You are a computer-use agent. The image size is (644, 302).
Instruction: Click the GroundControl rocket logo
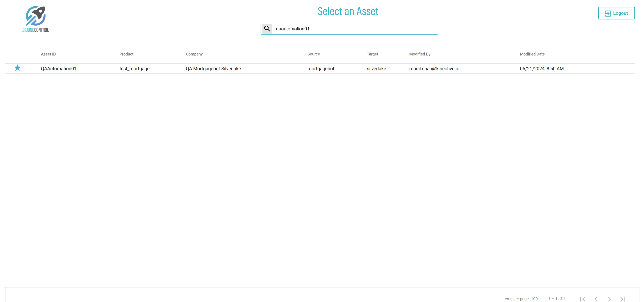point(35,19)
